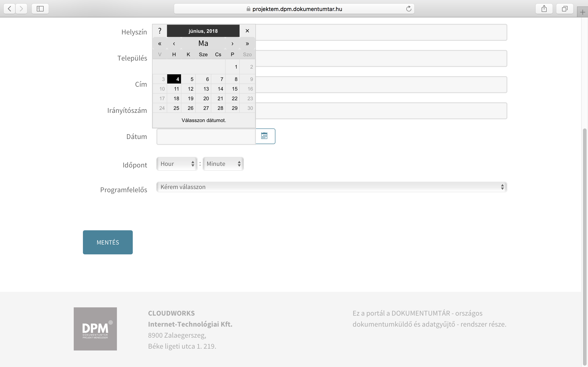
Task: Open the Safari share menu
Action: (x=544, y=9)
